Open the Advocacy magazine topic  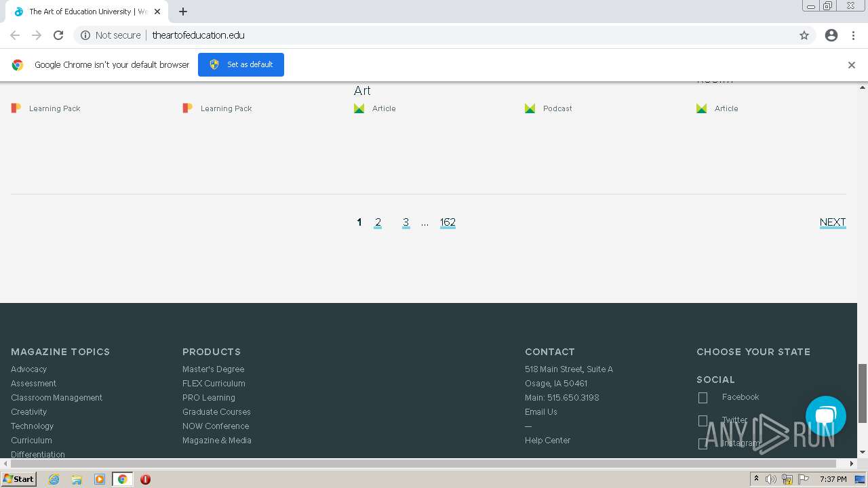(28, 369)
